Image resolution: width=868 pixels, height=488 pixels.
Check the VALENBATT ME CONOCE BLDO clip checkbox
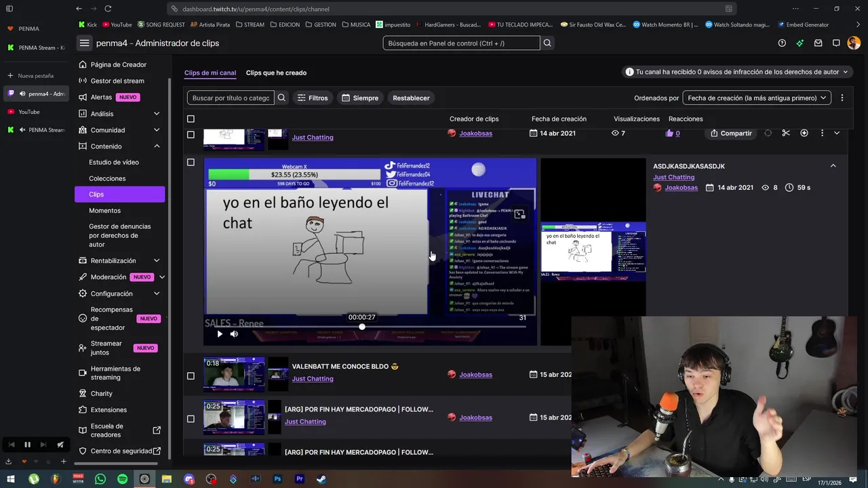pos(191,375)
